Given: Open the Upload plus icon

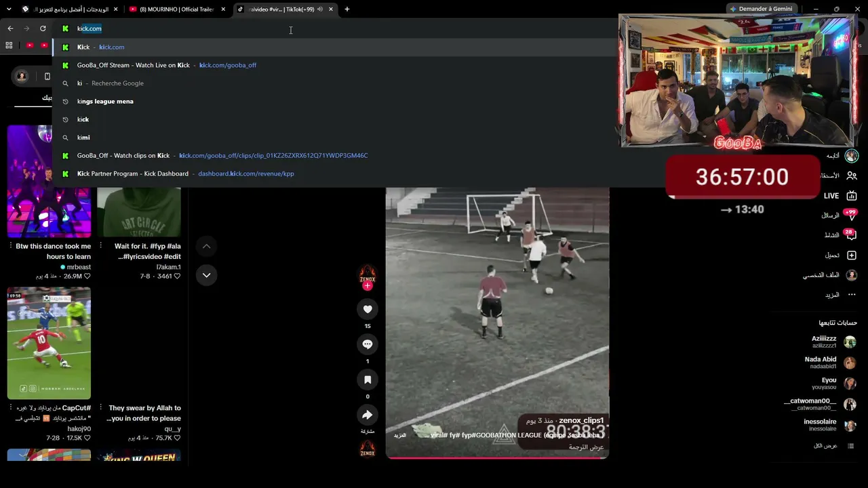Looking at the screenshot, I should (x=852, y=256).
